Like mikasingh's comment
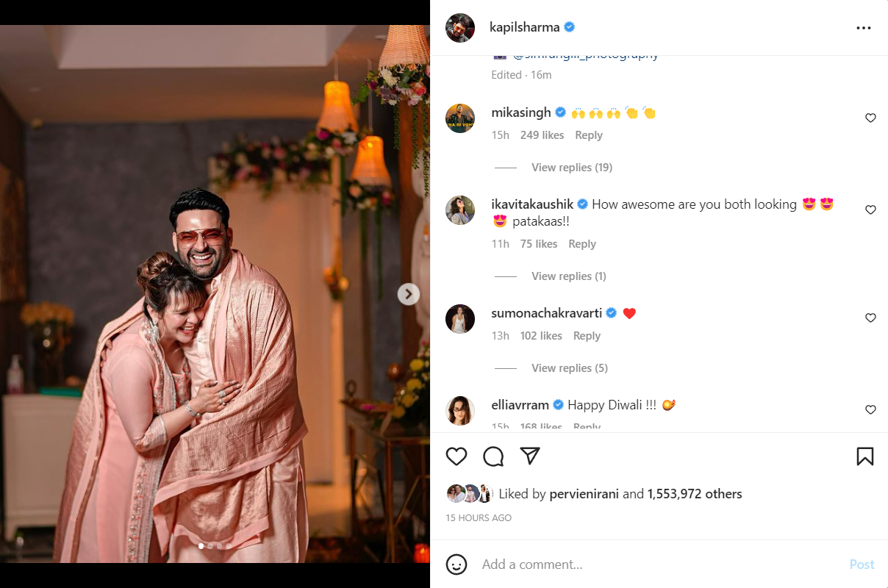Screen dimensions: 888x588 [870, 118]
